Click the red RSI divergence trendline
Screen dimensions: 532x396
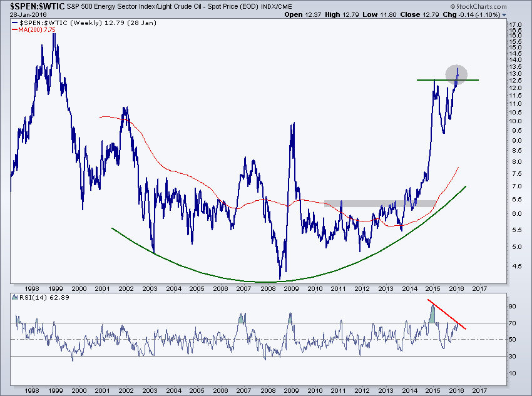coord(446,314)
